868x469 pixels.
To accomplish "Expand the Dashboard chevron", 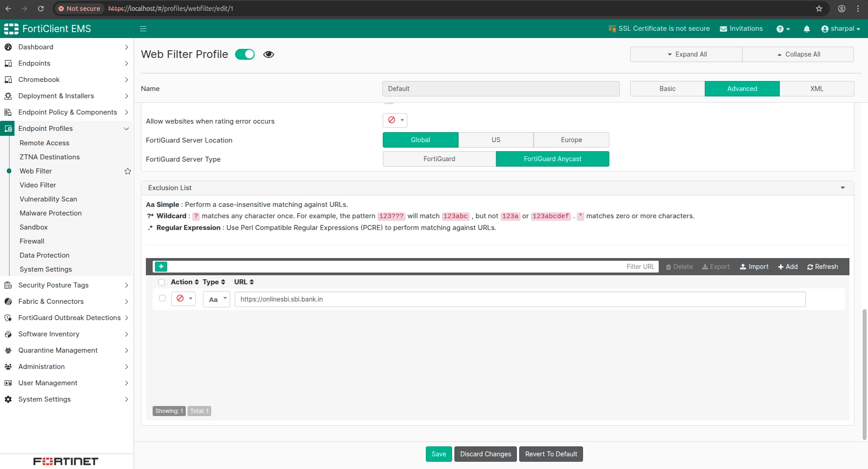I will pos(126,47).
